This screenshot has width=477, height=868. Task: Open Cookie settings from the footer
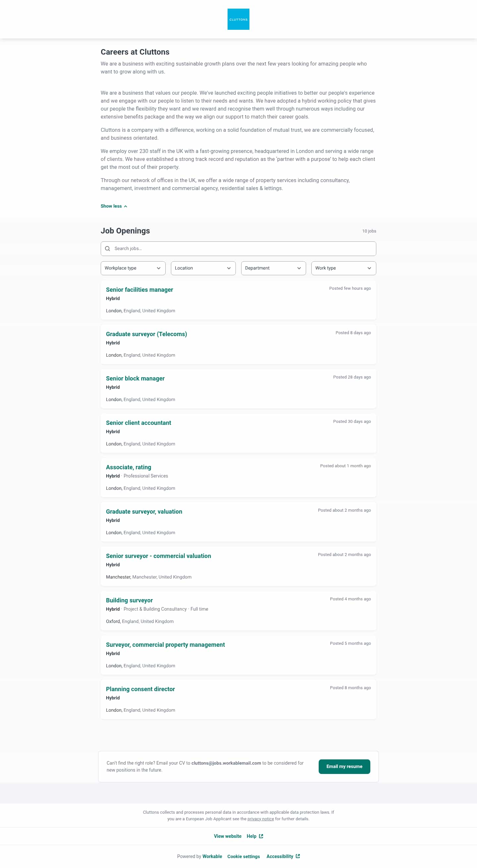[243, 856]
